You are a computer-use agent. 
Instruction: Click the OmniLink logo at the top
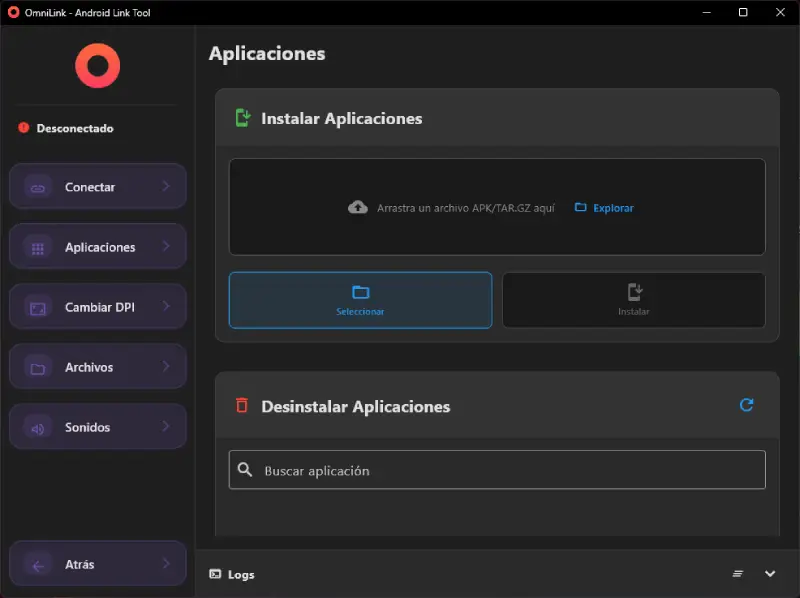95,65
